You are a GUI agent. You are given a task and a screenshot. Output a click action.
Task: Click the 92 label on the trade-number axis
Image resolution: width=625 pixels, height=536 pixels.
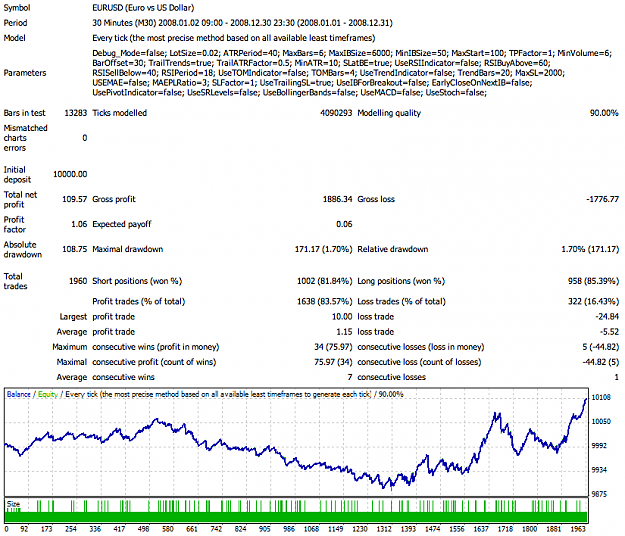(24, 529)
